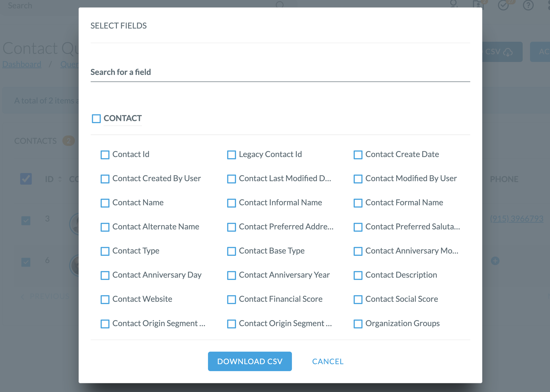This screenshot has width=550, height=392.
Task: Check the Contact Created By User field
Action: click(x=105, y=179)
